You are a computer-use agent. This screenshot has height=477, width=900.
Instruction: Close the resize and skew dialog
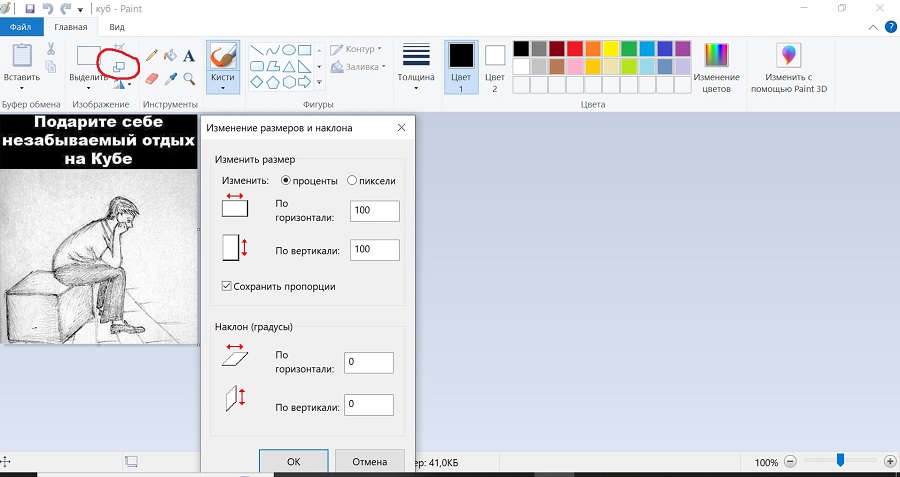(401, 127)
